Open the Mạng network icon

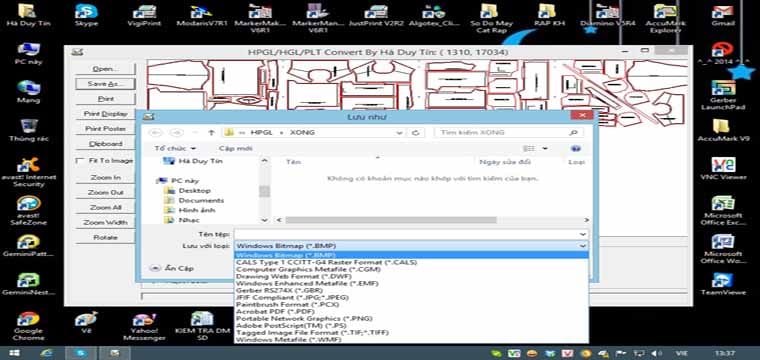tap(29, 92)
